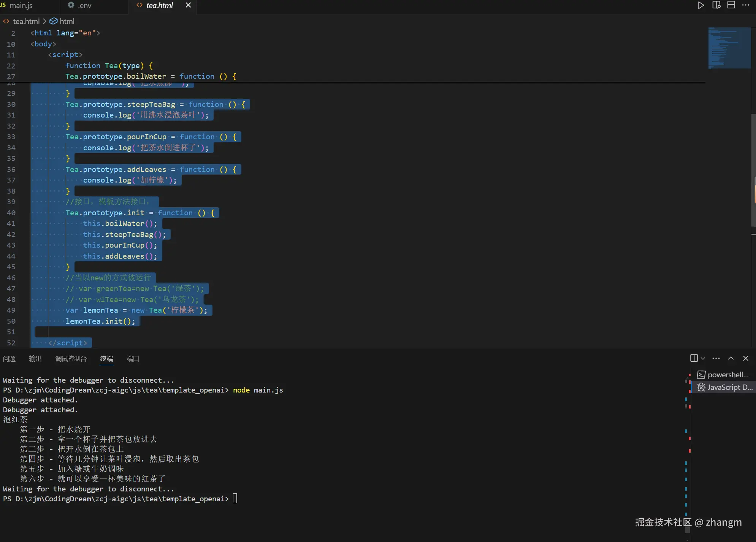Open editor More Actions ellipsis
This screenshot has height=542, width=756.
click(746, 5)
